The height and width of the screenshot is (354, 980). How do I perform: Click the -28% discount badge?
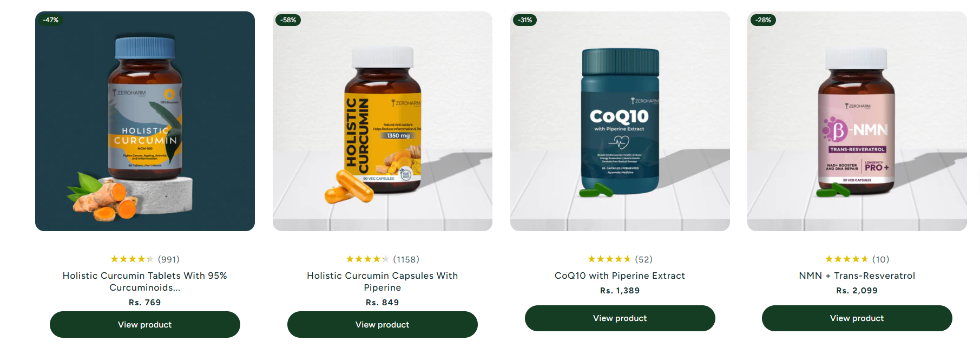click(764, 20)
